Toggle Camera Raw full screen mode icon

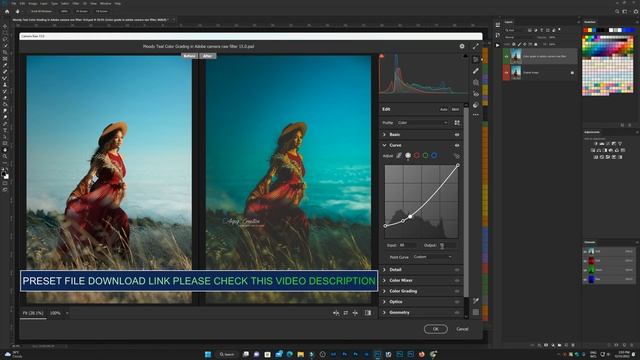pos(476,46)
